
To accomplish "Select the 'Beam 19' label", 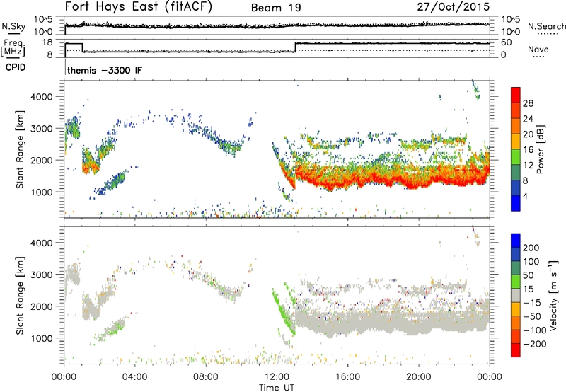I will (276, 8).
